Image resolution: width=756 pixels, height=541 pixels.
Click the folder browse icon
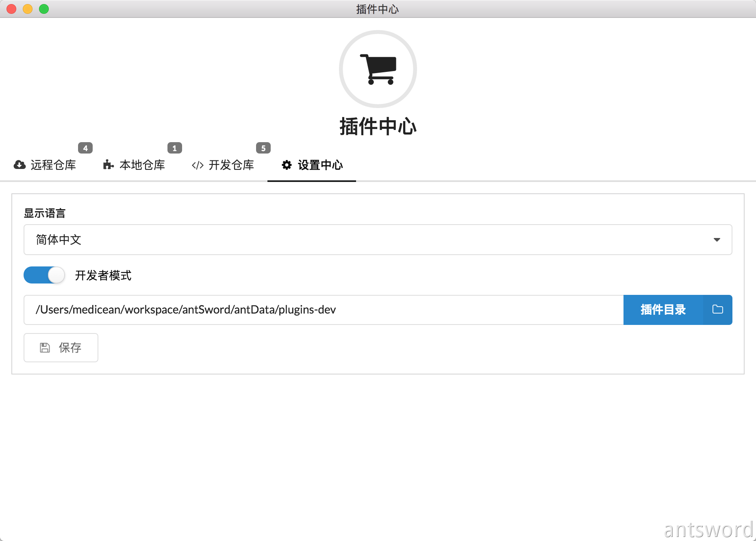[717, 309]
